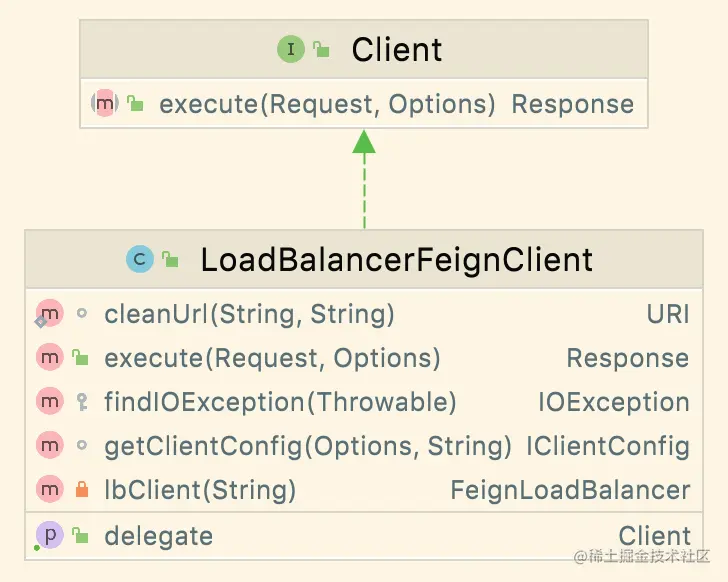Click the green interface icon beside Client

click(291, 49)
